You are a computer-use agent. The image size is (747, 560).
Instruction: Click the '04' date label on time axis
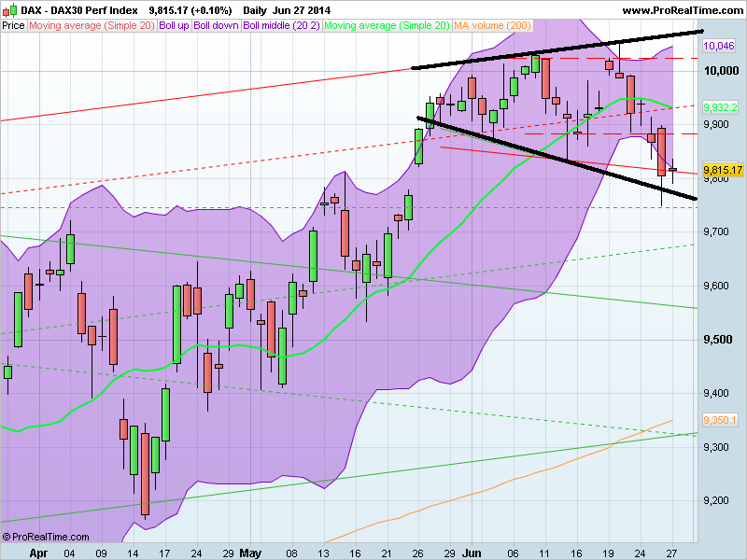(x=69, y=553)
